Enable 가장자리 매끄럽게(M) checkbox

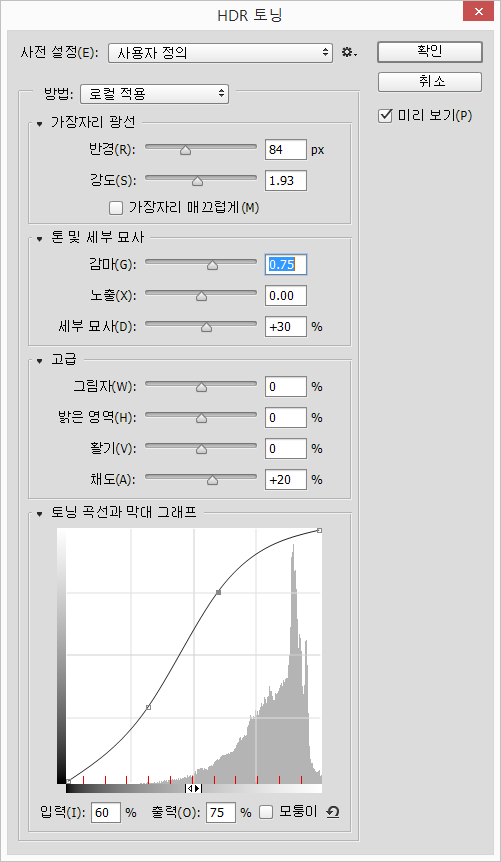pos(115,208)
